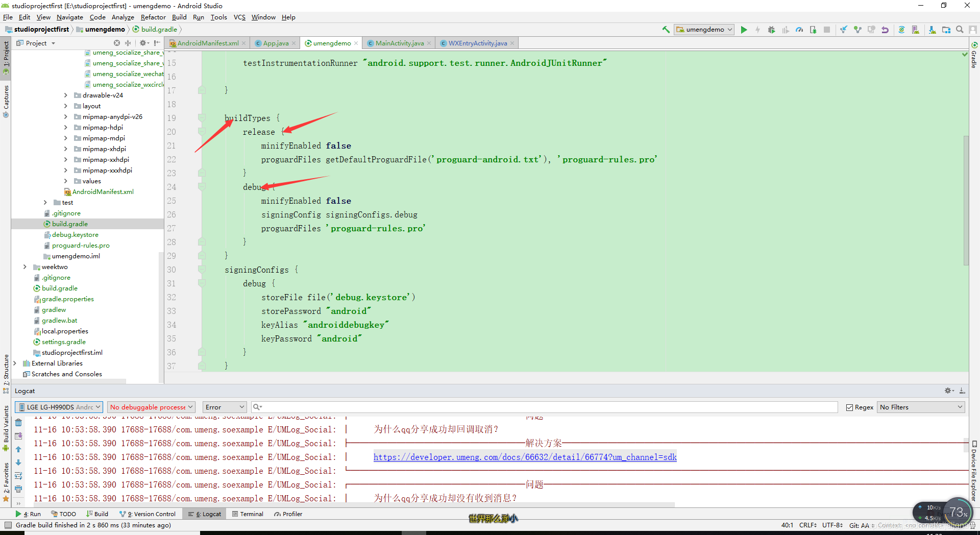Open the TODO tool window

tap(63, 514)
